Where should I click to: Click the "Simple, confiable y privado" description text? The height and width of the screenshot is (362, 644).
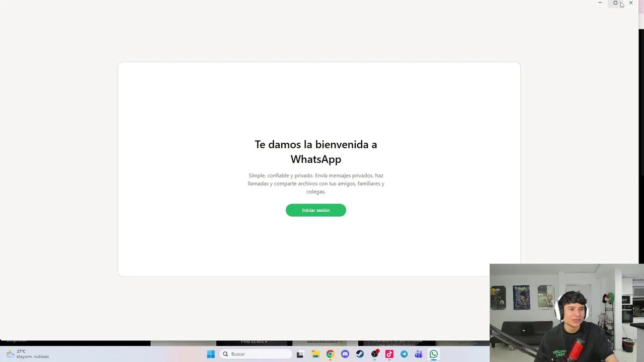pyautogui.click(x=316, y=184)
